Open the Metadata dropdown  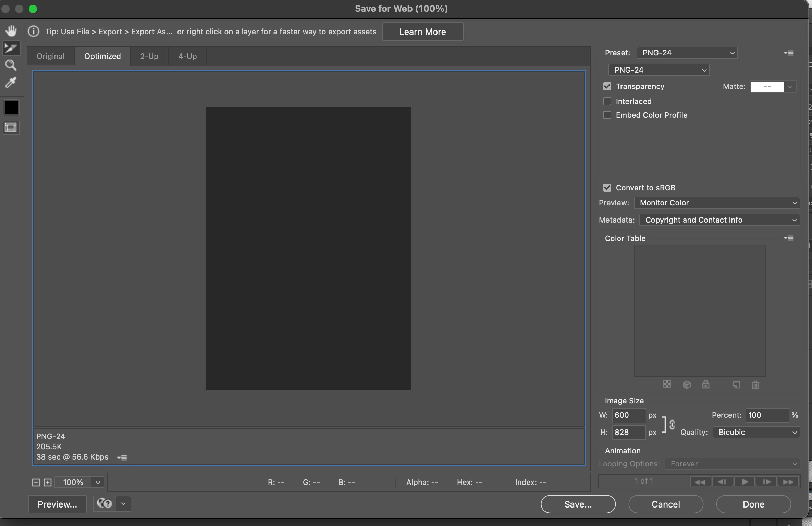[x=719, y=220]
